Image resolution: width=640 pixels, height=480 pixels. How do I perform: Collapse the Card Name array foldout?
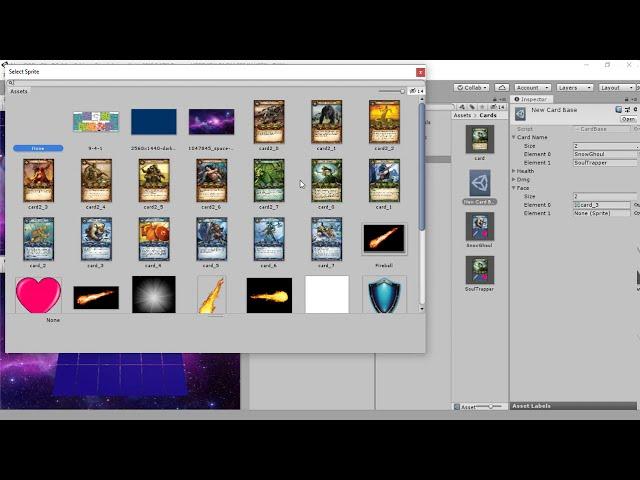point(514,137)
